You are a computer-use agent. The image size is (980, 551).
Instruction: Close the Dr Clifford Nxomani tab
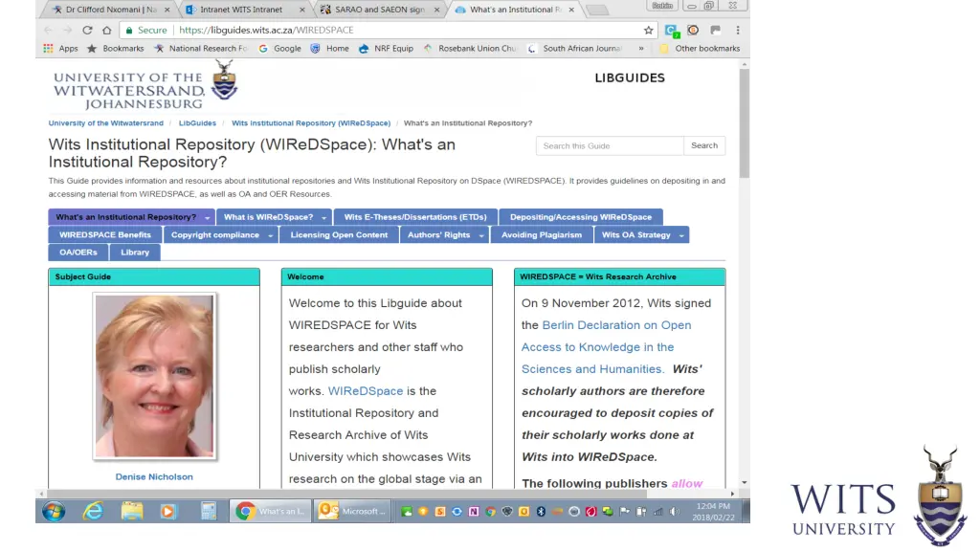(167, 10)
